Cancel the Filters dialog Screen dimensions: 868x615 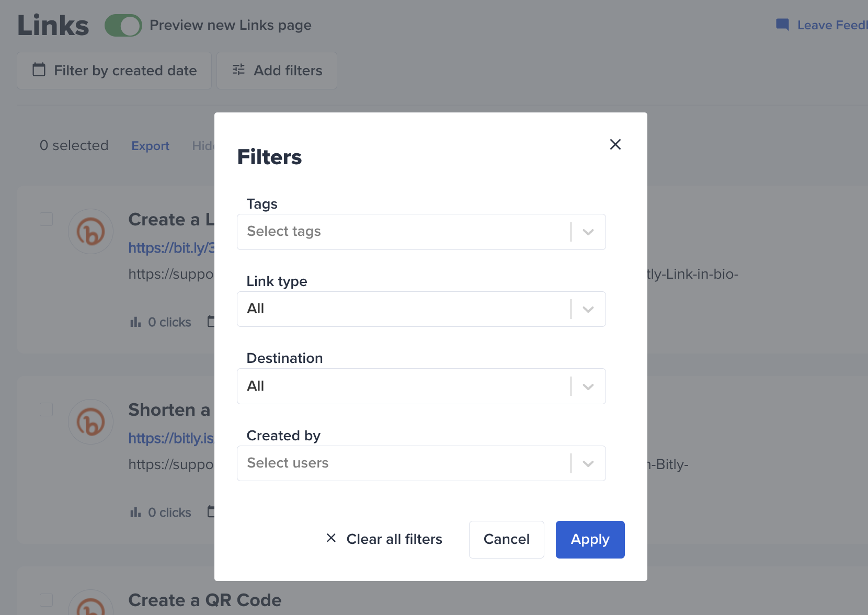click(x=507, y=540)
